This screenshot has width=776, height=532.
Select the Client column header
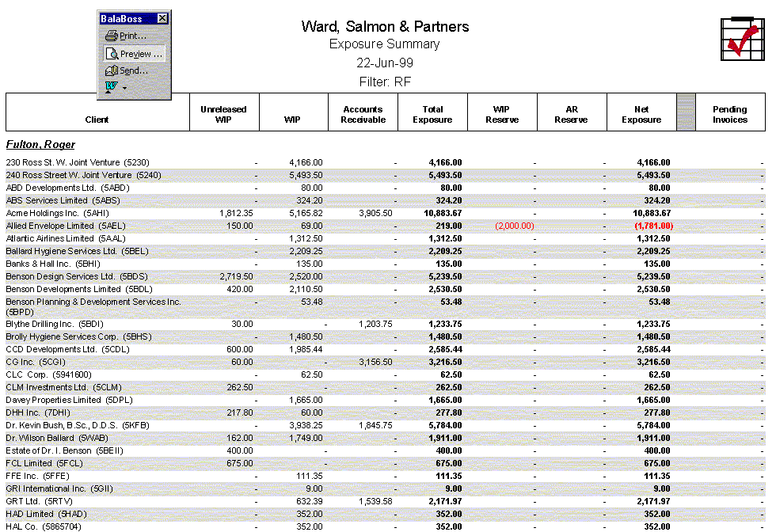[97, 120]
